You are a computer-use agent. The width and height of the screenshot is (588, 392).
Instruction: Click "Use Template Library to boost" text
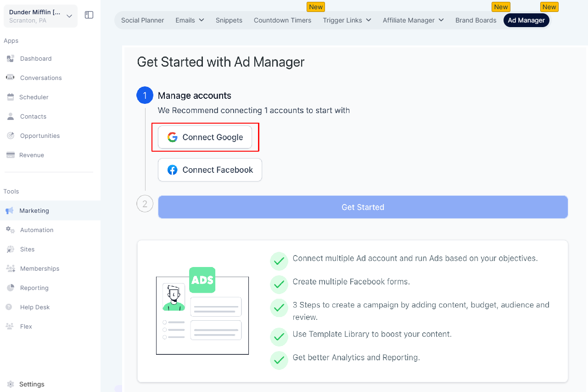(x=372, y=334)
